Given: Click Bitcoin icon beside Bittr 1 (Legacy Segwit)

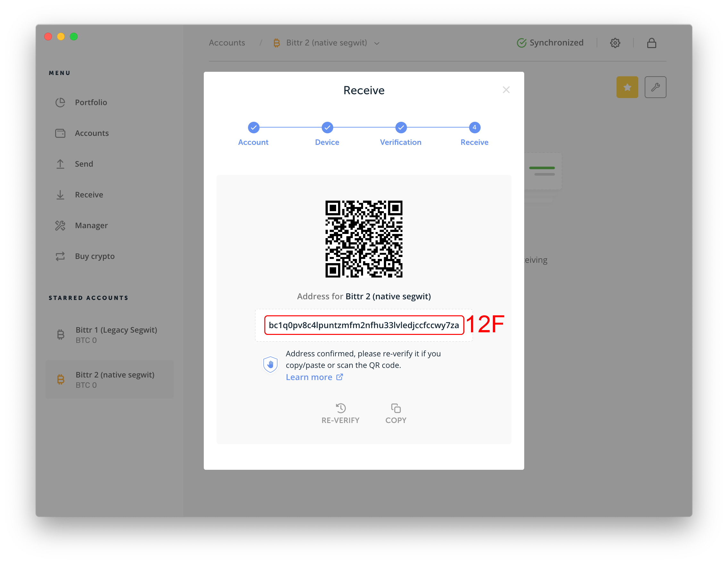Looking at the screenshot, I should [x=61, y=334].
